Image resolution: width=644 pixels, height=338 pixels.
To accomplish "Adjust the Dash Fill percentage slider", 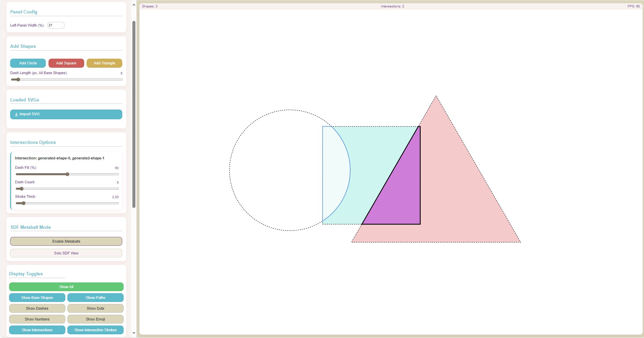I will click(67, 174).
